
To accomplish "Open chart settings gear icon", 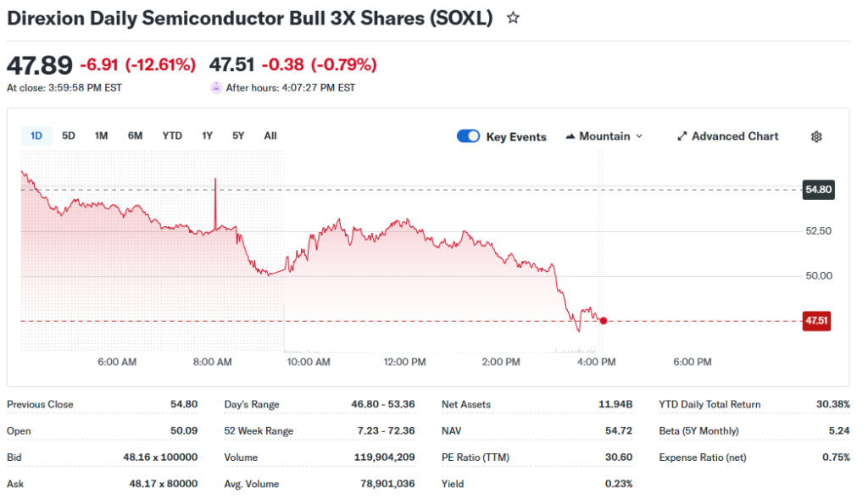I will pos(816,136).
